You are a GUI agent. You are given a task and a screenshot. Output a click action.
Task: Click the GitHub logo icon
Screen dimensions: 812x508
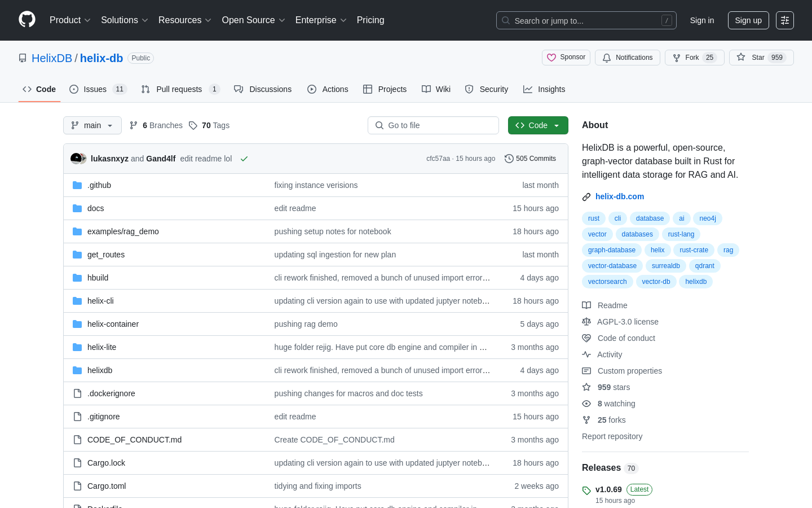click(x=27, y=20)
